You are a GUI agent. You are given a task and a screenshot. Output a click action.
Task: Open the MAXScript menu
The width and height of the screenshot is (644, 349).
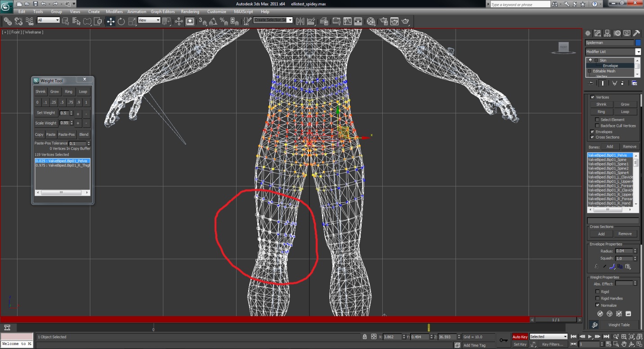click(x=243, y=12)
